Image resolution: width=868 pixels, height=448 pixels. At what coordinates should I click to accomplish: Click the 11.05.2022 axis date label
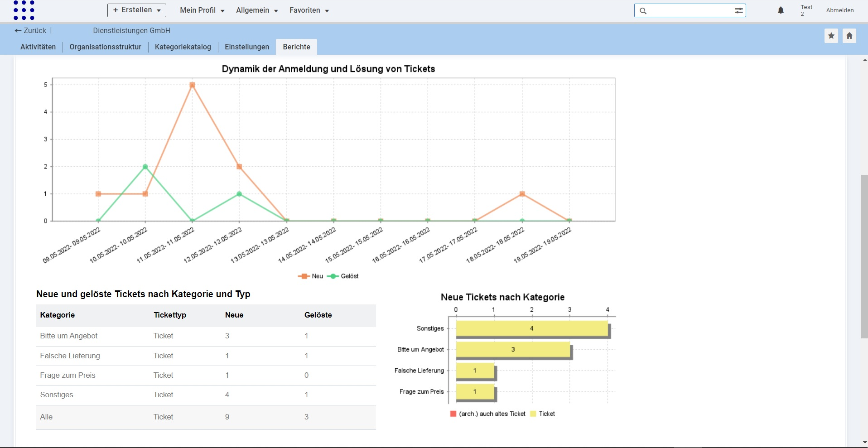tap(166, 245)
